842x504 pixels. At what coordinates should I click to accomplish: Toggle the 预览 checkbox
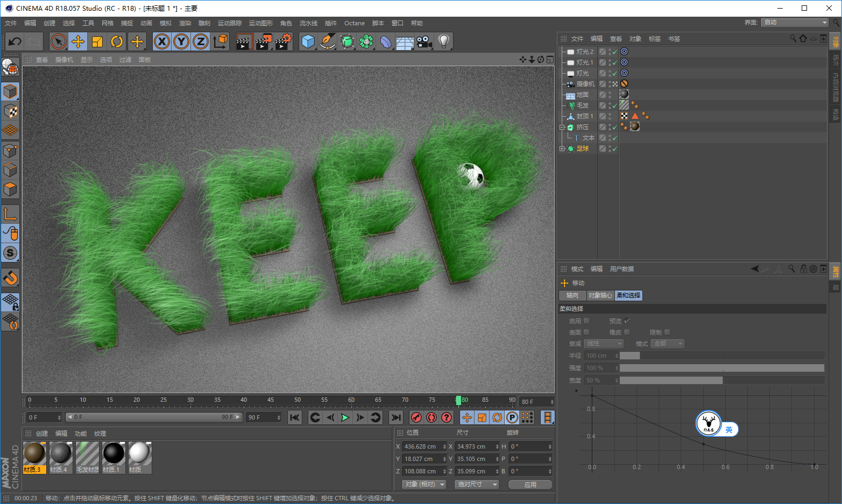tap(627, 321)
